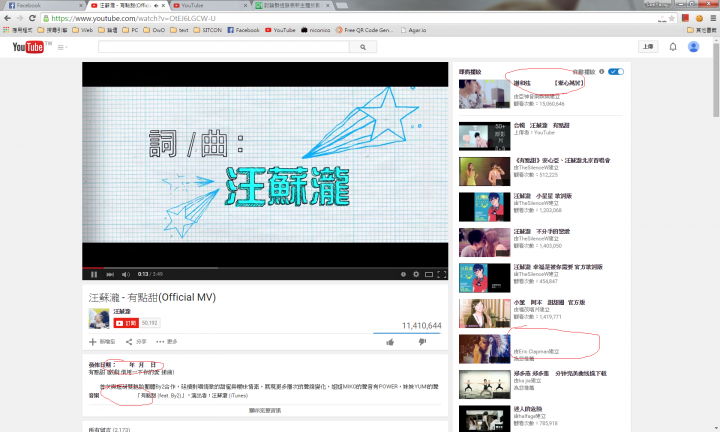Image resolution: width=720 pixels, height=432 pixels.
Task: Open the suggested video with 15,060,646 views
Action: (x=484, y=94)
